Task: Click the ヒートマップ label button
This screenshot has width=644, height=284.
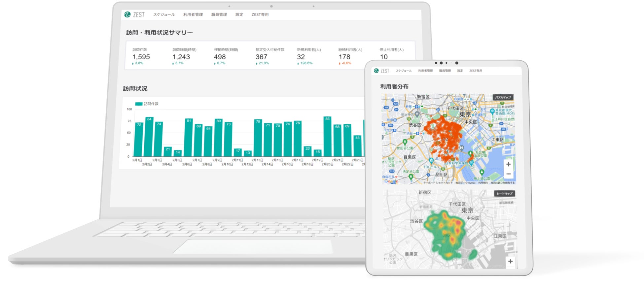Action: click(504, 194)
